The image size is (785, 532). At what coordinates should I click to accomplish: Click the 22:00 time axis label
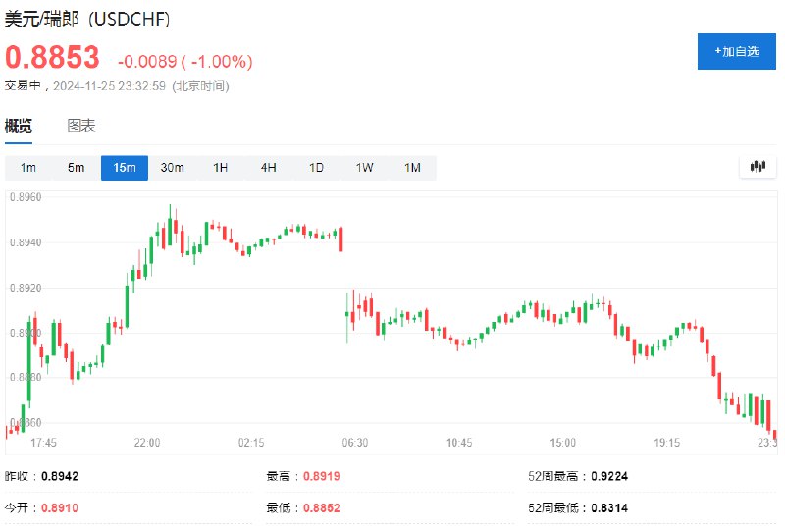coord(147,443)
